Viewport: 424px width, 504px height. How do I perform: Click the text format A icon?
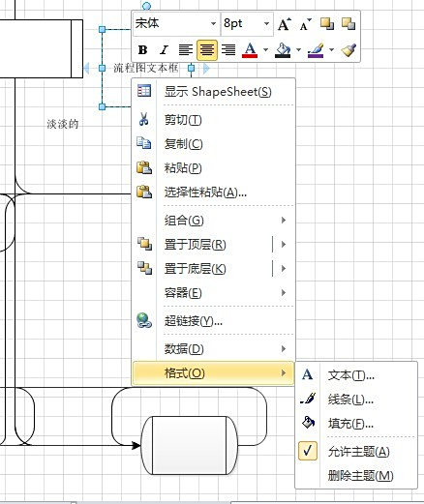(308, 374)
